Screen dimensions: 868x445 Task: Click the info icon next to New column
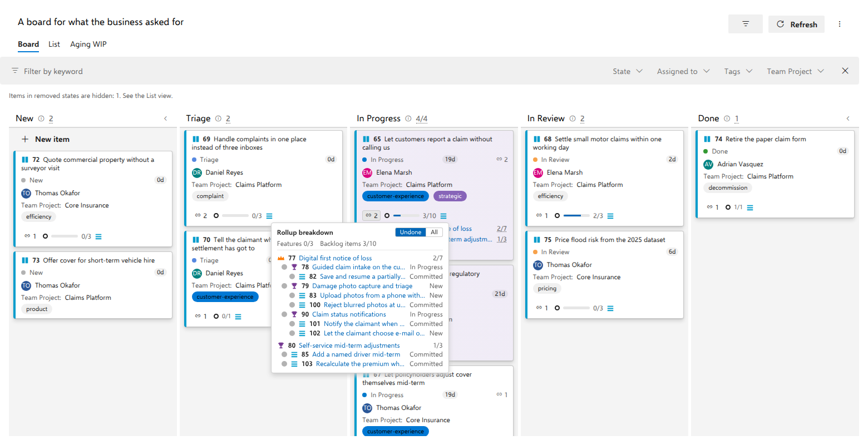[41, 118]
